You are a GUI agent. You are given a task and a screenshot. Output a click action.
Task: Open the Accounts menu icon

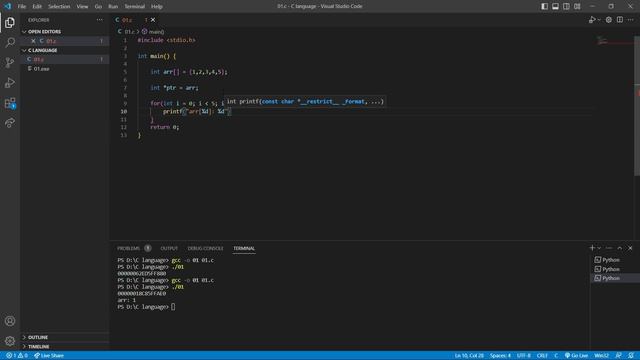coord(10,321)
